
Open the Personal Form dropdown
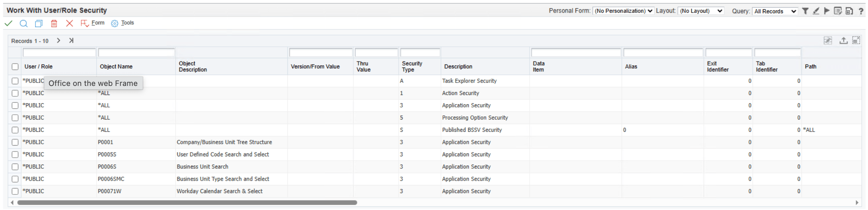pos(623,11)
